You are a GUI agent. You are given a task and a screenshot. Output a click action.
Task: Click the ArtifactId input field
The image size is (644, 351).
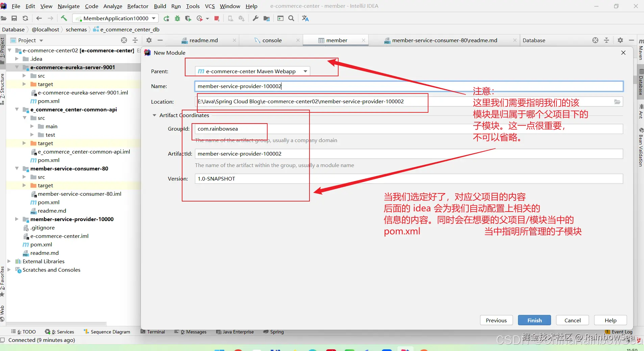[x=409, y=154]
